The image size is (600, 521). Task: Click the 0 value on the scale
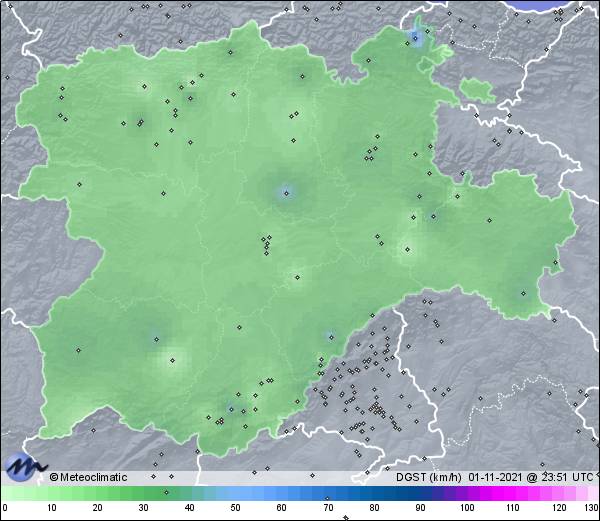click(x=5, y=508)
